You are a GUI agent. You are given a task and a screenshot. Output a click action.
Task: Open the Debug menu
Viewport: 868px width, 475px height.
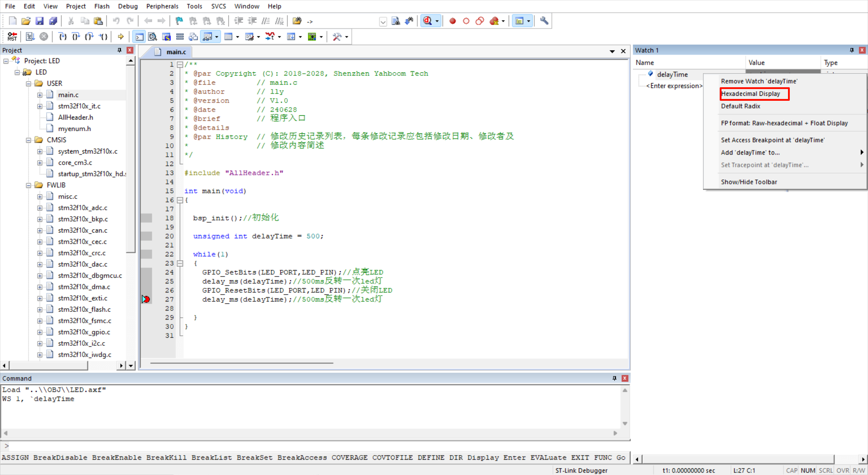point(128,6)
